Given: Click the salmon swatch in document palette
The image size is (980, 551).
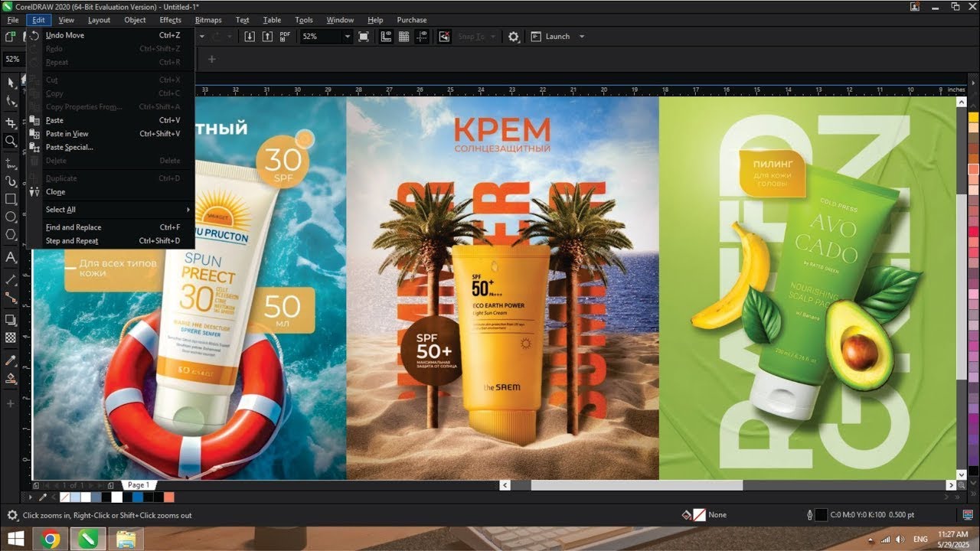Looking at the screenshot, I should tap(169, 497).
